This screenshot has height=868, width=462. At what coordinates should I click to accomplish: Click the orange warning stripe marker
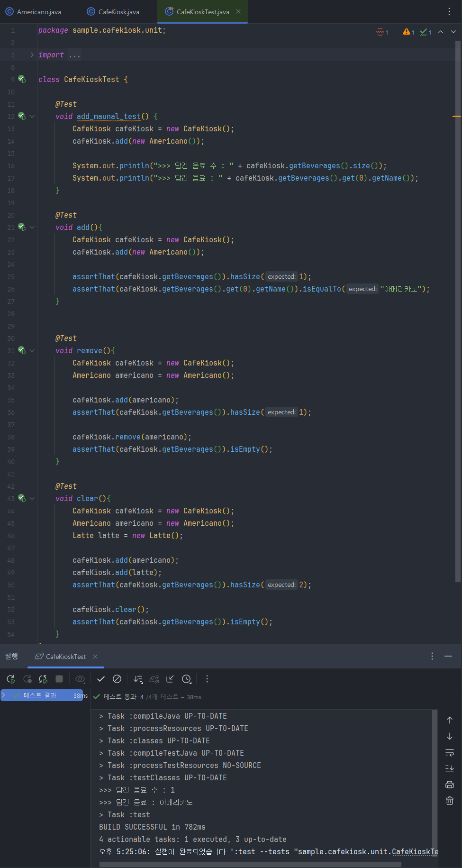point(457,116)
